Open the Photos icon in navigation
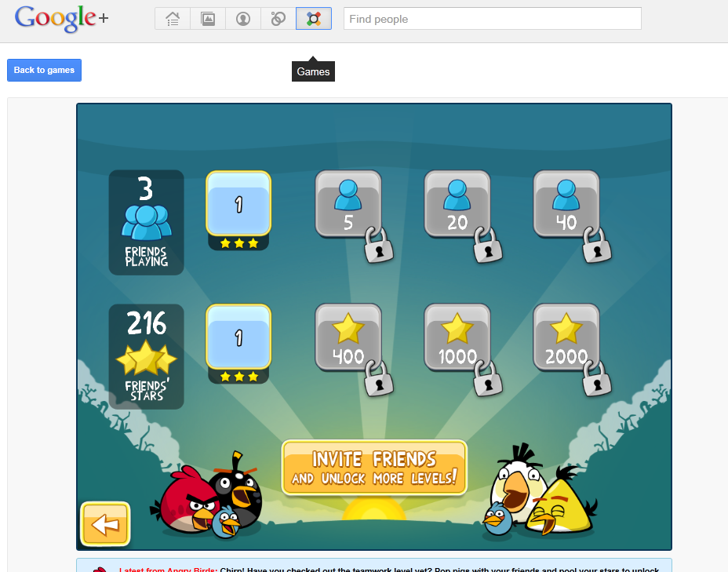The image size is (728, 572). click(x=208, y=19)
